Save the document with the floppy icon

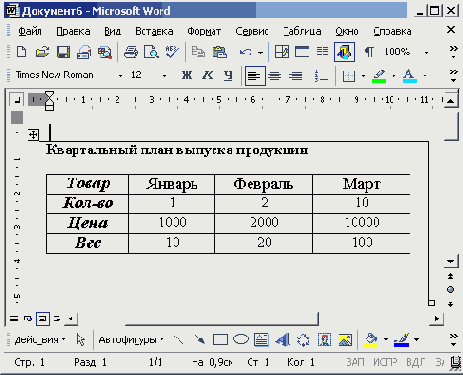click(63, 52)
